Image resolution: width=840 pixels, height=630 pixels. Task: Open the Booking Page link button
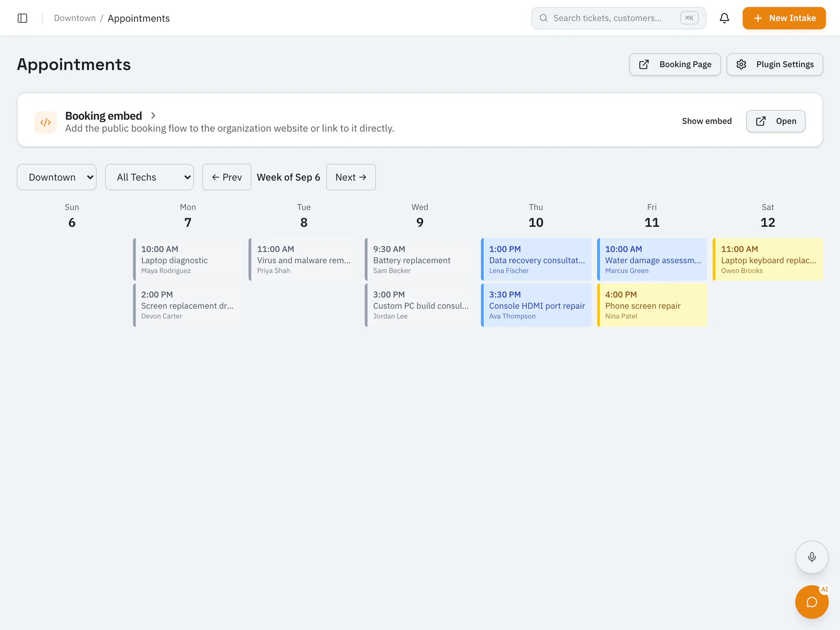pos(675,64)
